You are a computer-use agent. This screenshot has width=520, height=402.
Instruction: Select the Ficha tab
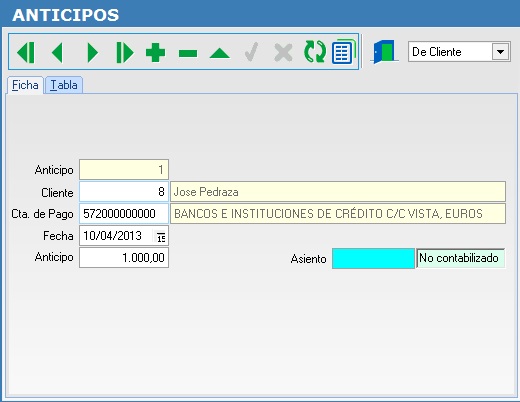(x=25, y=85)
